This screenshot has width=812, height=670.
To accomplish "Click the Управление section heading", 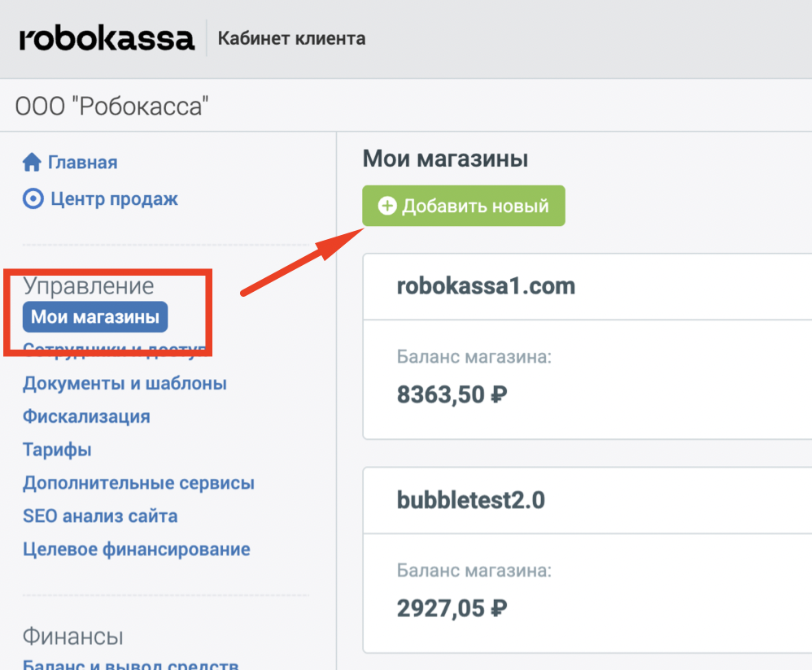I will coord(89,285).
